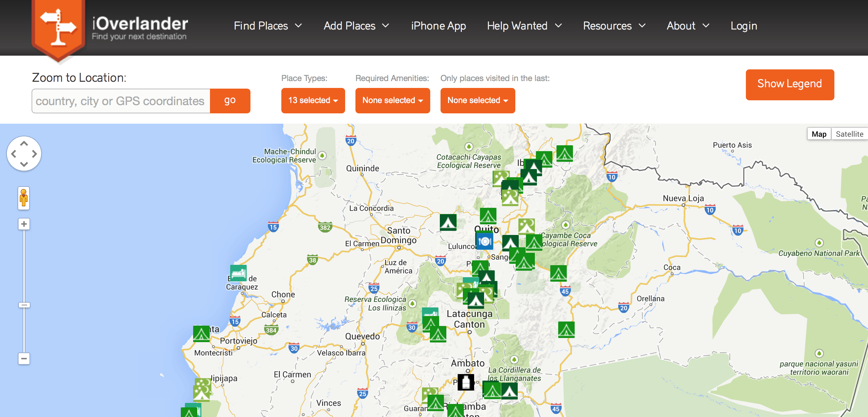The height and width of the screenshot is (417, 868).
Task: Open the Resources menu
Action: (614, 26)
